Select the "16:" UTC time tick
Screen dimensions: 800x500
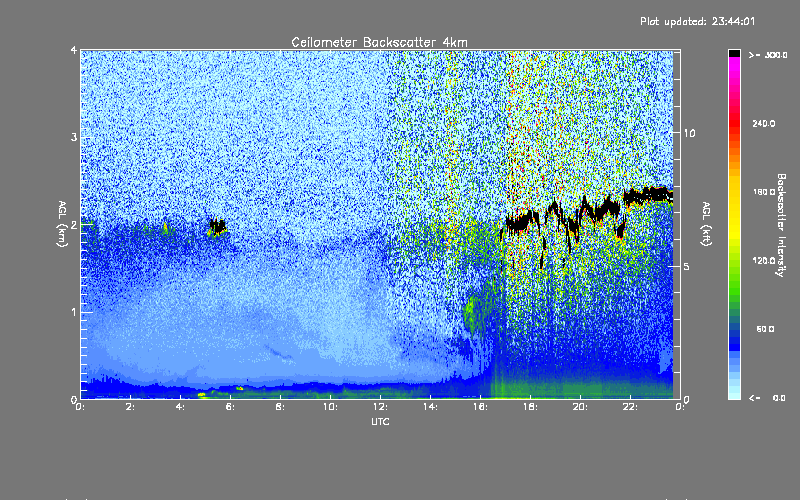pyautogui.click(x=480, y=407)
